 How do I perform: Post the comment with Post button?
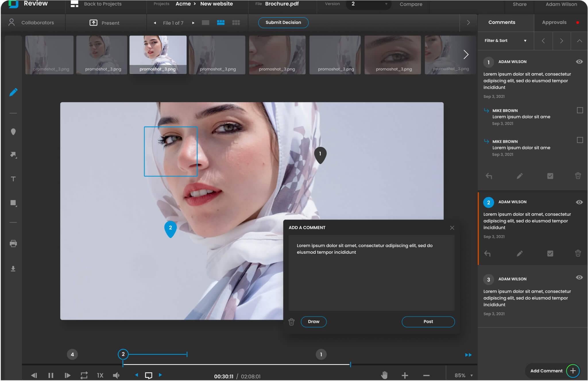428,322
